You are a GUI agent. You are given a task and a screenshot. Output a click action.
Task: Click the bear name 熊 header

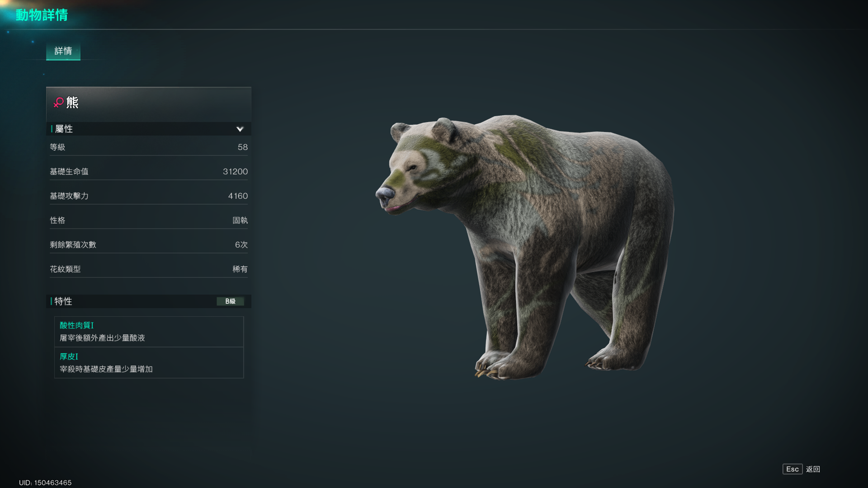72,103
